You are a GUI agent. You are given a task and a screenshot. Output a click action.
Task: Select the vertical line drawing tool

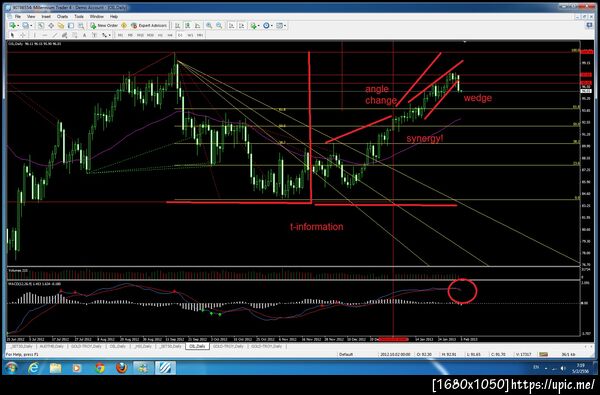coord(34,35)
